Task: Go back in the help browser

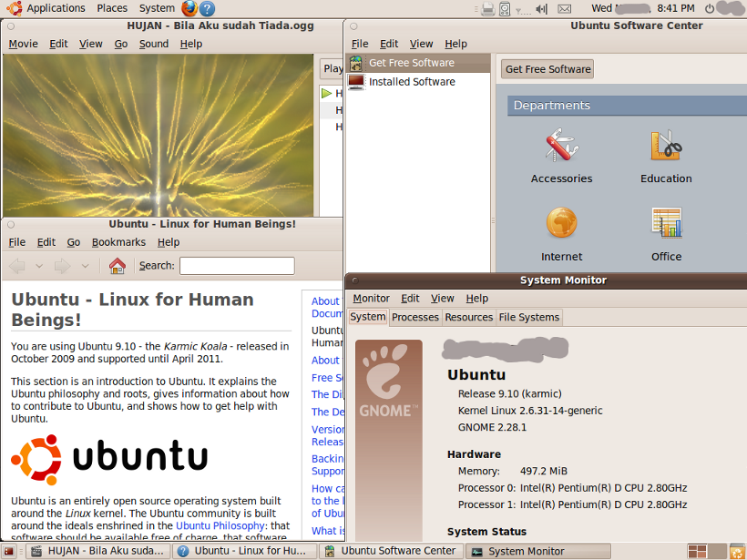Action: coord(17,266)
